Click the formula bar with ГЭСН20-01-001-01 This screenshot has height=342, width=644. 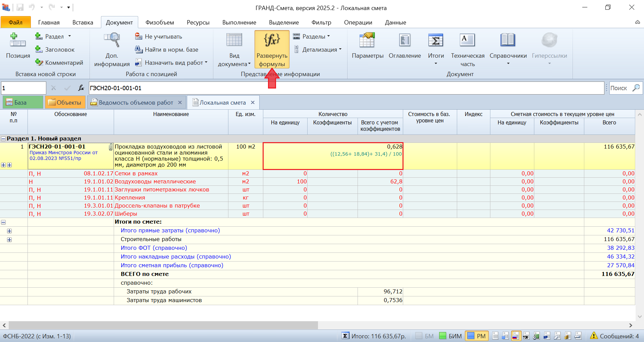(346, 88)
